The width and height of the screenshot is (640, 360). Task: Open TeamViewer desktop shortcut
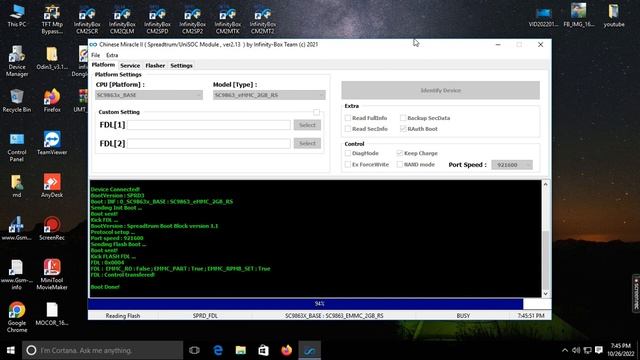tap(52, 143)
